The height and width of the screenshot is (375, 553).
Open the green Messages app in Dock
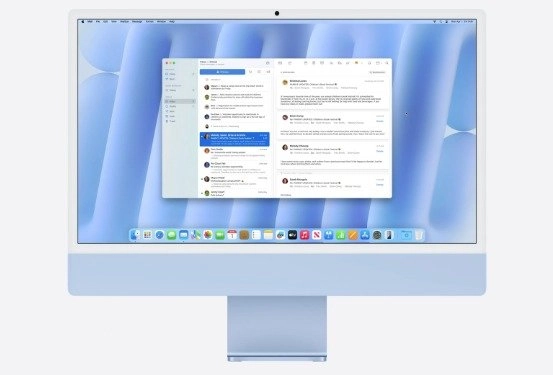click(x=171, y=235)
